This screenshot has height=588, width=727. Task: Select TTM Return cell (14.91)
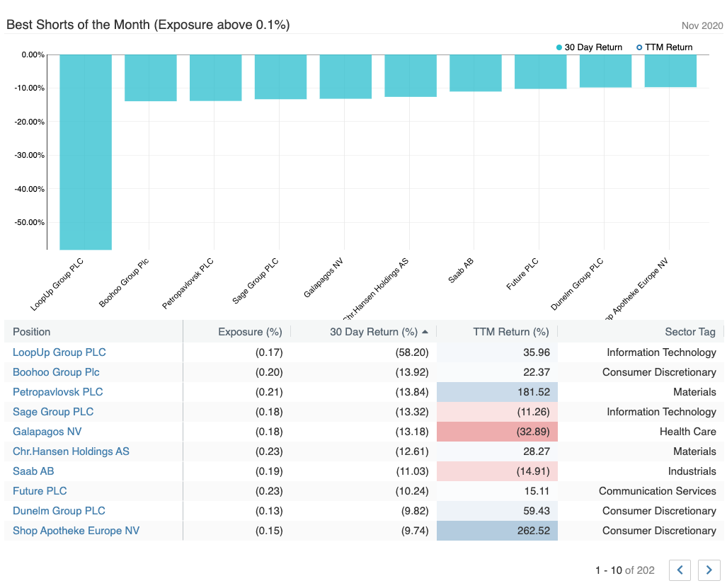point(497,471)
